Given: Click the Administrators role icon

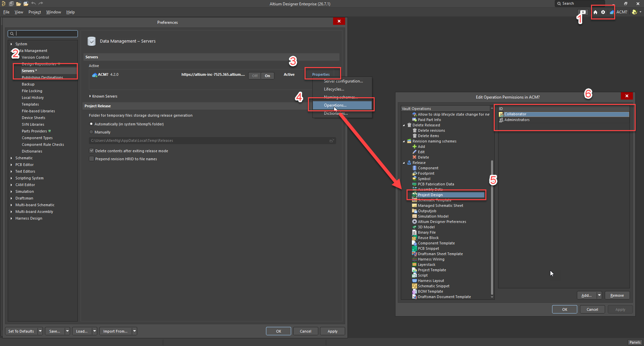Looking at the screenshot, I should pos(501,120).
